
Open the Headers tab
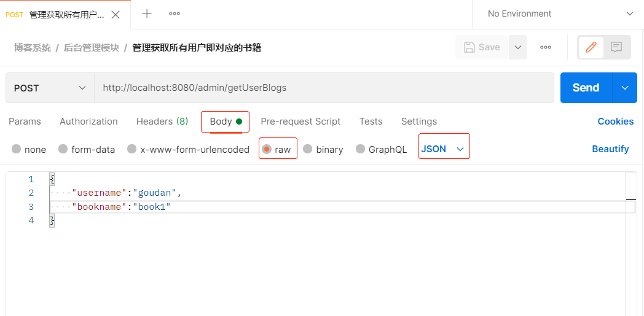(162, 121)
